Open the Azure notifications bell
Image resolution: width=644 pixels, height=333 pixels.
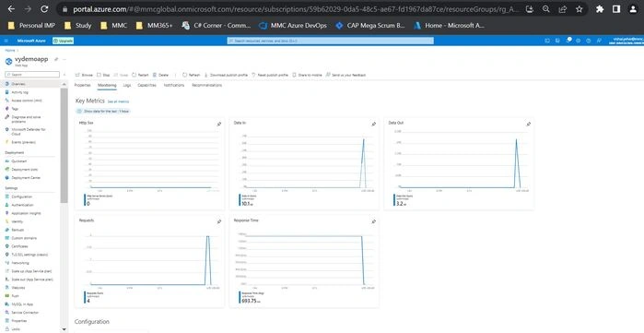click(568, 41)
